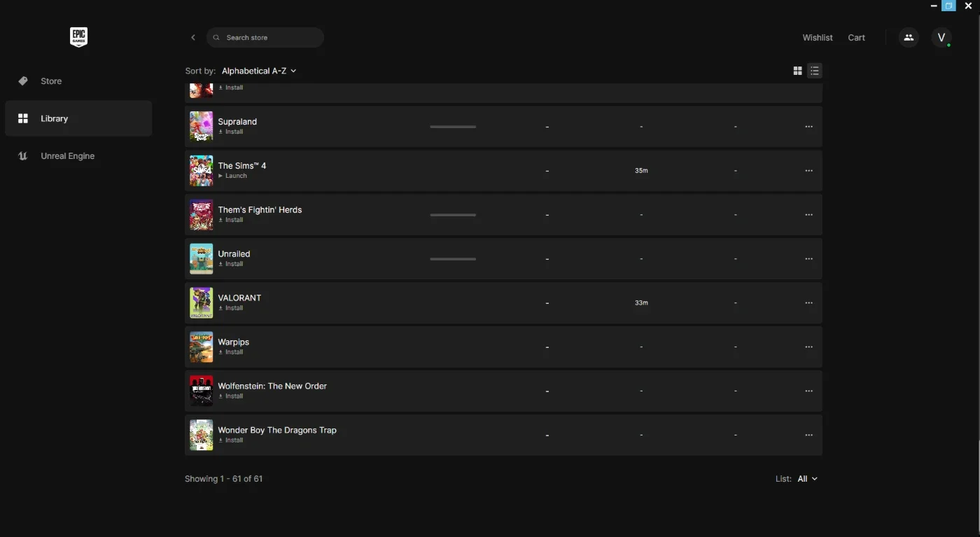The image size is (980, 537).
Task: Launch The Sims 4
Action: tap(232, 176)
